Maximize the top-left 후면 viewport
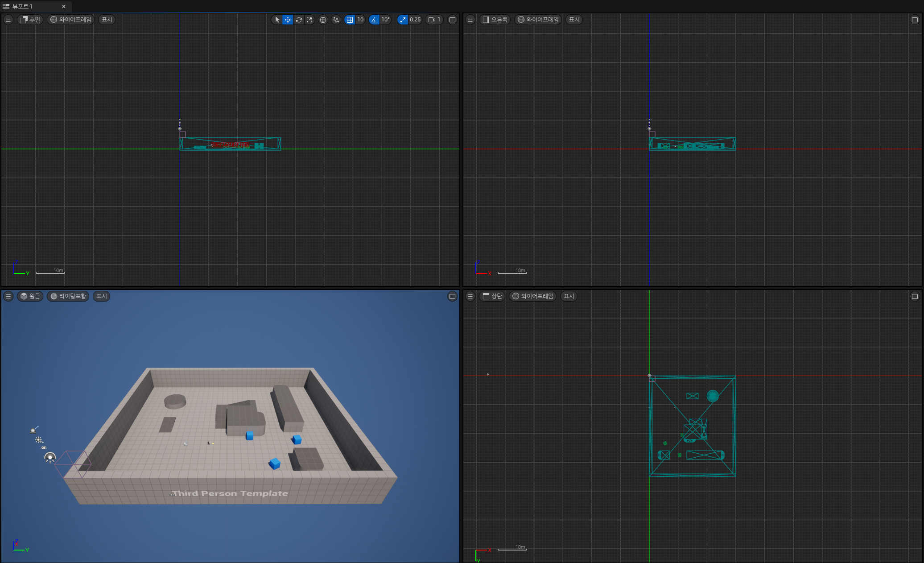Viewport: 924px width, 563px height. [x=452, y=20]
